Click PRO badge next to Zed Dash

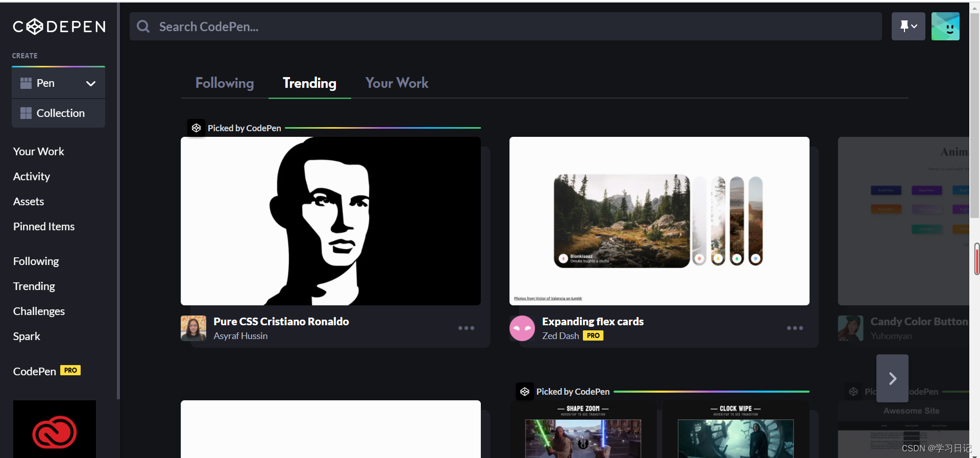coord(593,335)
